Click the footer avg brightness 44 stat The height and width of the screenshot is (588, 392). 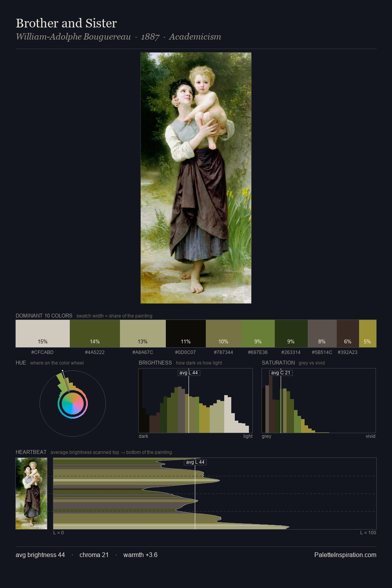[x=40, y=555]
